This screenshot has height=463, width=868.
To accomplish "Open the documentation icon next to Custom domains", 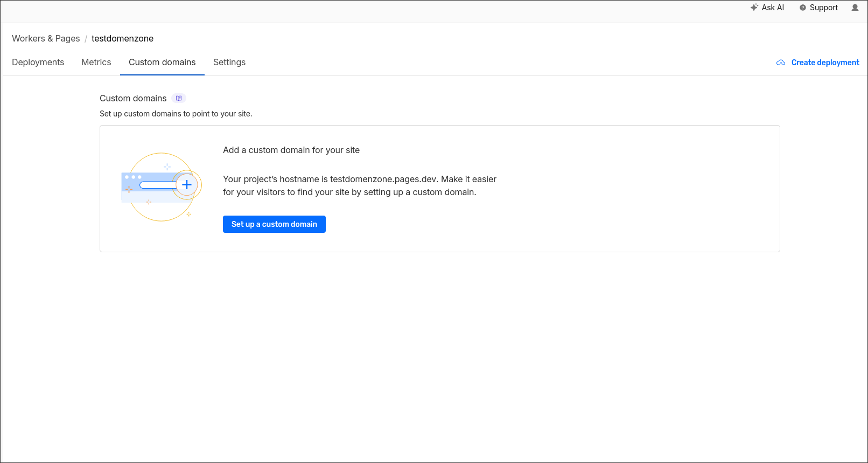I will click(x=179, y=98).
